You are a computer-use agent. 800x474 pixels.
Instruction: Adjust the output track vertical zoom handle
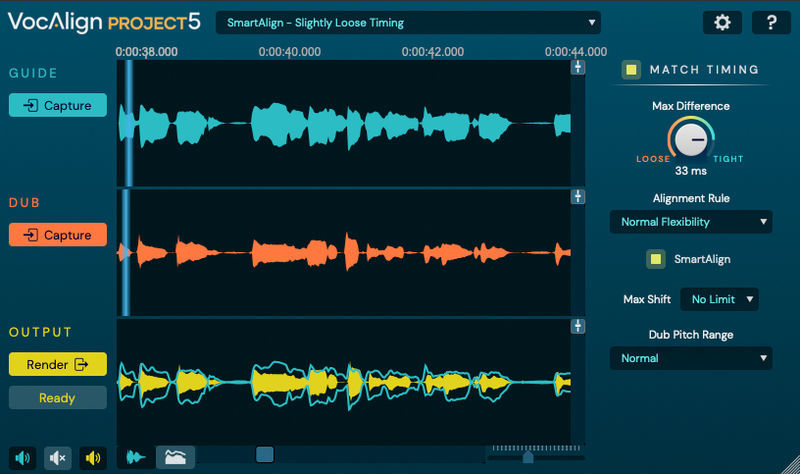(578, 326)
